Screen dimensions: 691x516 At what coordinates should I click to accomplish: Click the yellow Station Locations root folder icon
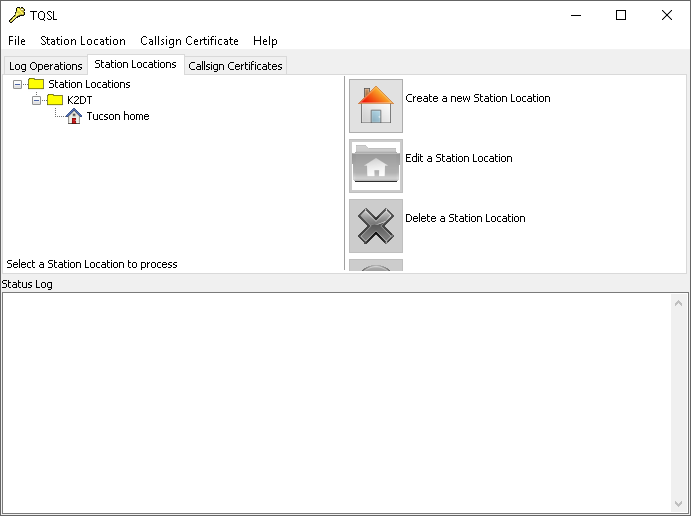pyautogui.click(x=36, y=84)
